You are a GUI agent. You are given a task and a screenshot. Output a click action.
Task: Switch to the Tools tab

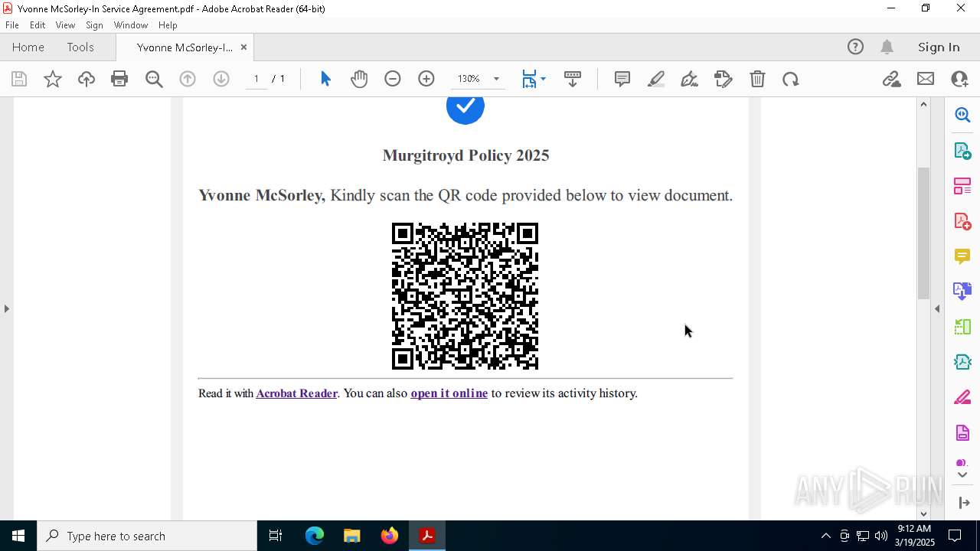click(x=80, y=47)
